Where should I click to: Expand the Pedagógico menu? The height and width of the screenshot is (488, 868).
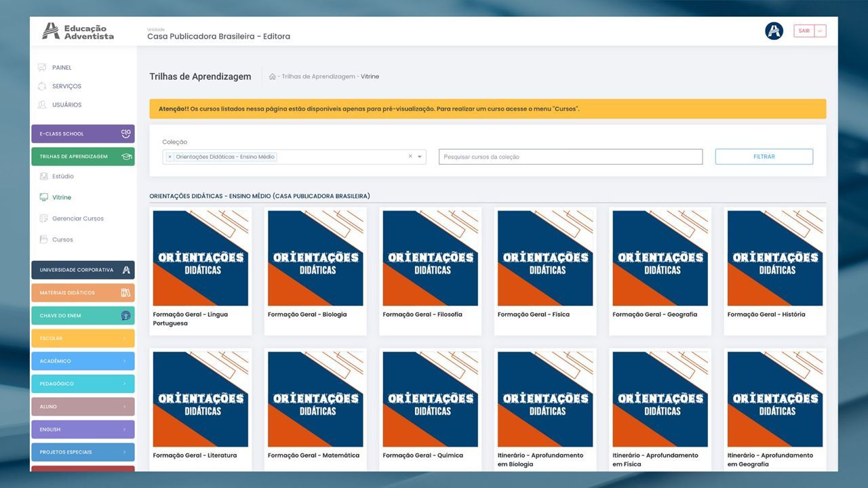pyautogui.click(x=83, y=384)
